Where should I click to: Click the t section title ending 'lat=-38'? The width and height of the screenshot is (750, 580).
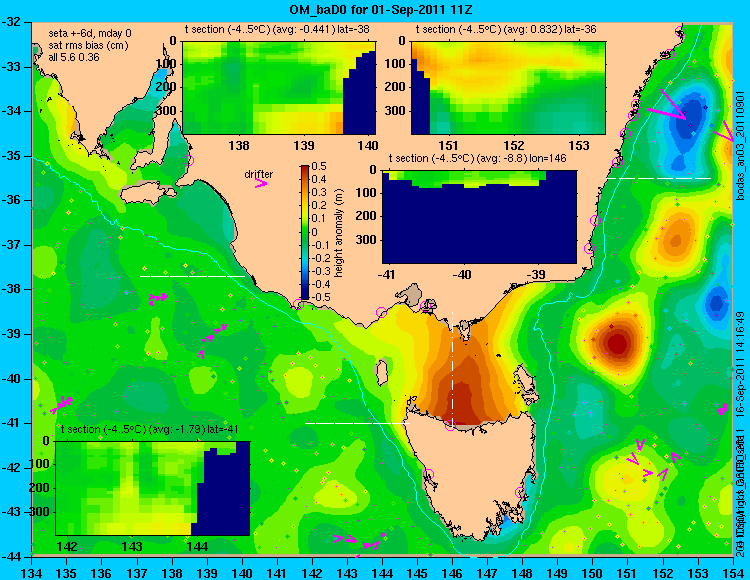277,29
